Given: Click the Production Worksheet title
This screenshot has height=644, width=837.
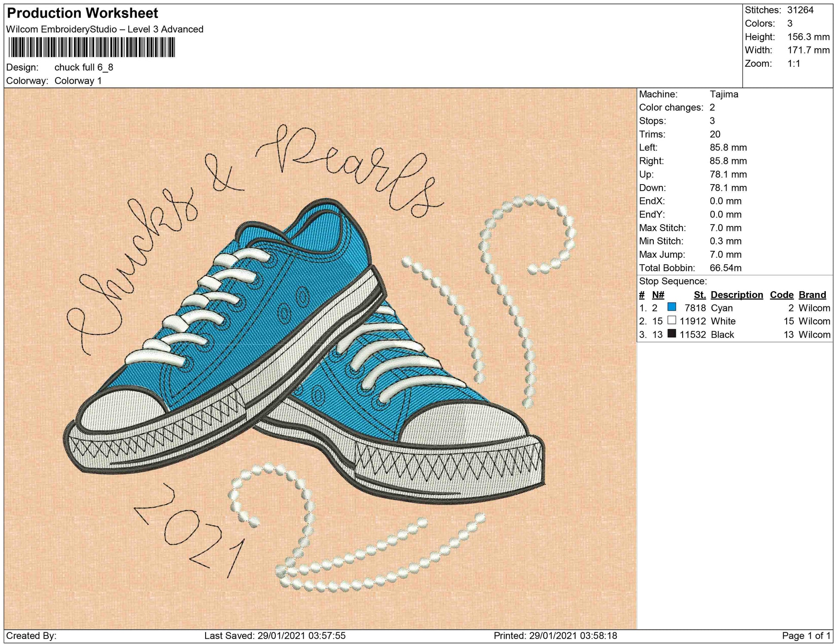Looking at the screenshot, I should pos(83,13).
